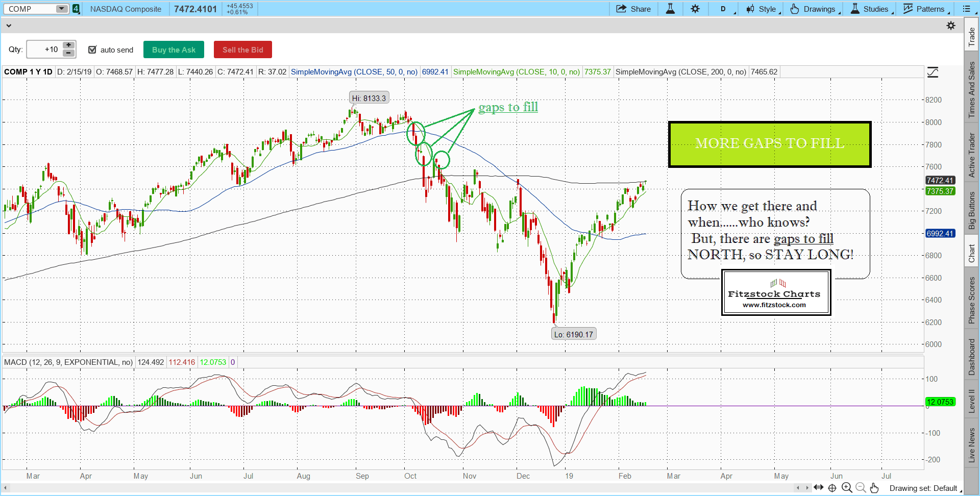Click the chart mode line icon
Viewport: 980px width, 496px height.
tap(933, 72)
